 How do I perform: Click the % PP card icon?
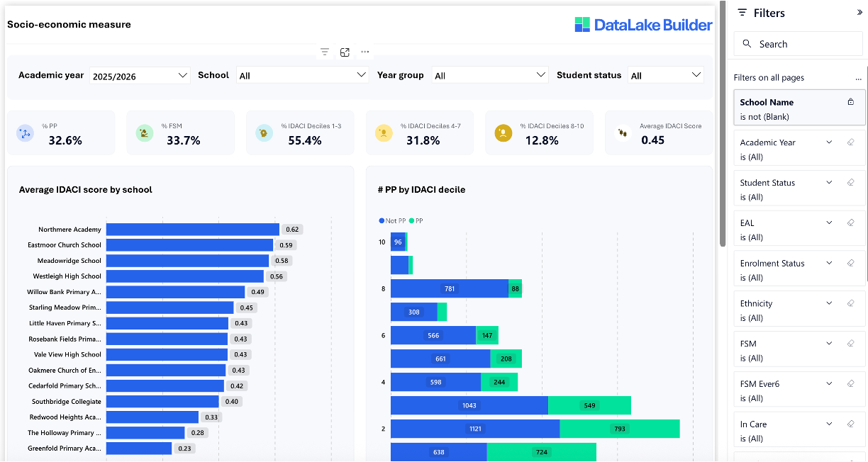(x=24, y=133)
